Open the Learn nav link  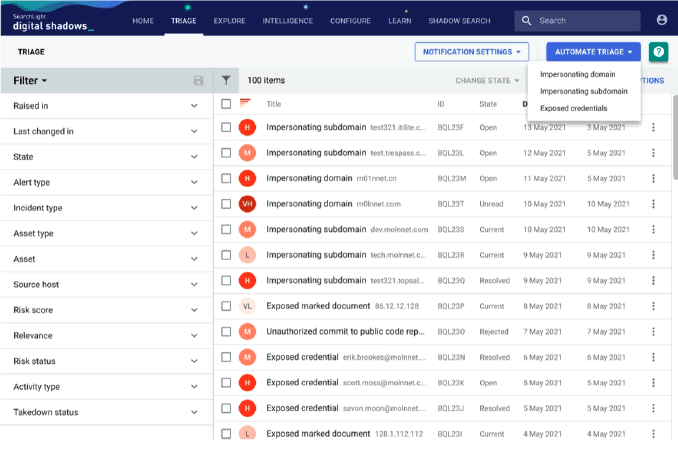pyautogui.click(x=400, y=21)
